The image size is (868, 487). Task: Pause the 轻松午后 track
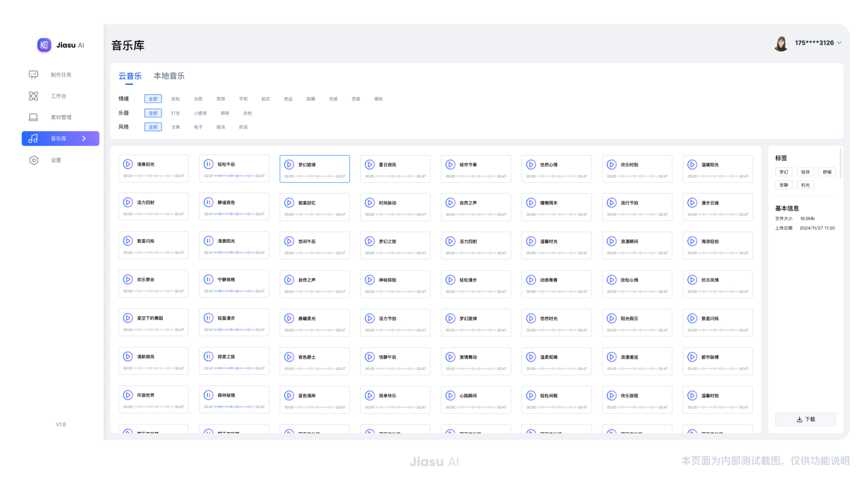(208, 164)
